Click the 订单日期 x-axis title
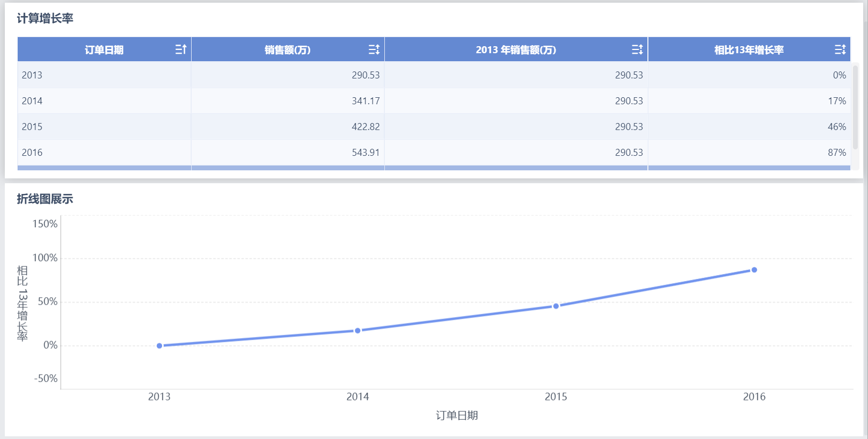Image resolution: width=868 pixels, height=439 pixels. (x=457, y=415)
